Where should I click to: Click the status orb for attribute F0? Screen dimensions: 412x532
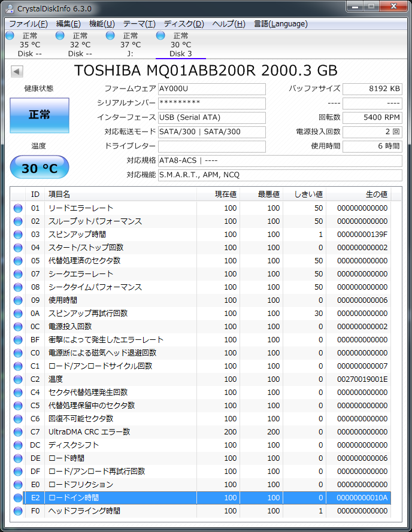tap(18, 511)
